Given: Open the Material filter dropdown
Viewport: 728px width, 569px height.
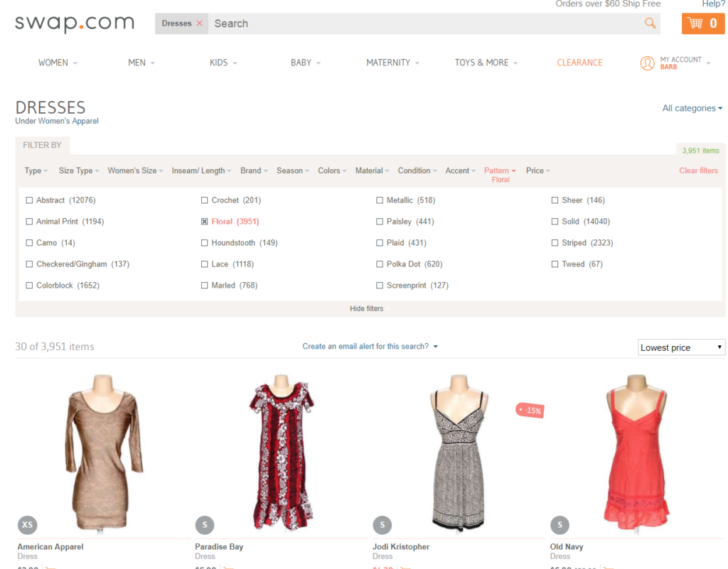Looking at the screenshot, I should pos(373,170).
